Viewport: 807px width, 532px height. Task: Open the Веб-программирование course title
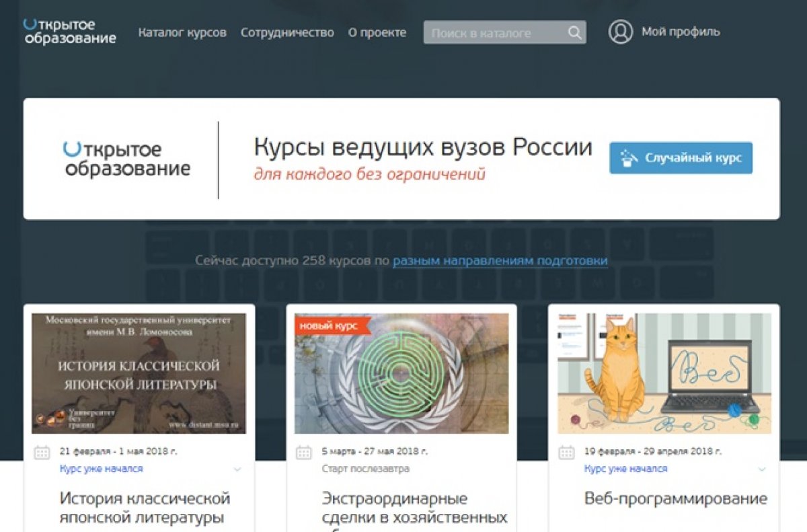[676, 499]
